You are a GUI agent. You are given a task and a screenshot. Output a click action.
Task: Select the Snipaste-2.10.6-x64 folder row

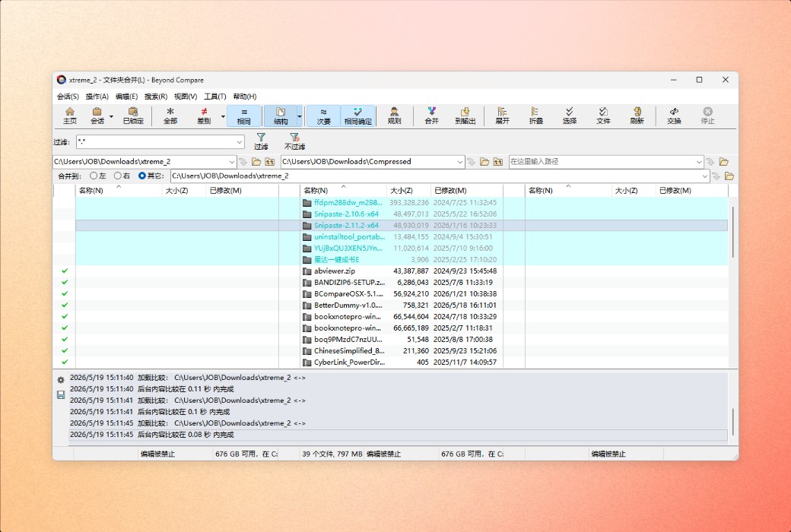pos(401,214)
